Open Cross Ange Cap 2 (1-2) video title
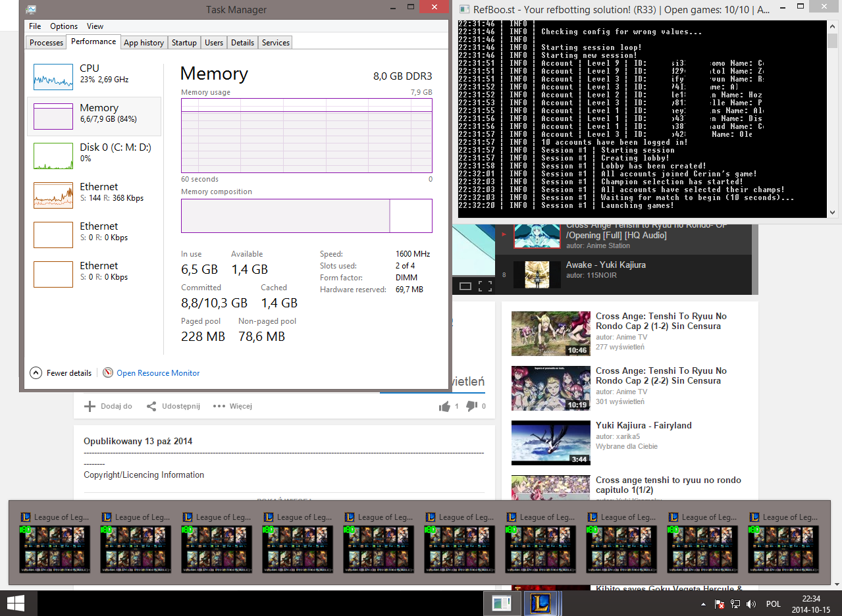Viewport: 842px width, 616px height. tap(661, 321)
